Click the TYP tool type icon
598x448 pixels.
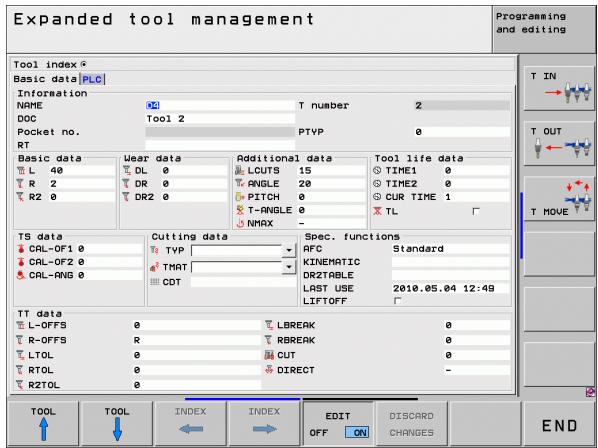pos(154,250)
